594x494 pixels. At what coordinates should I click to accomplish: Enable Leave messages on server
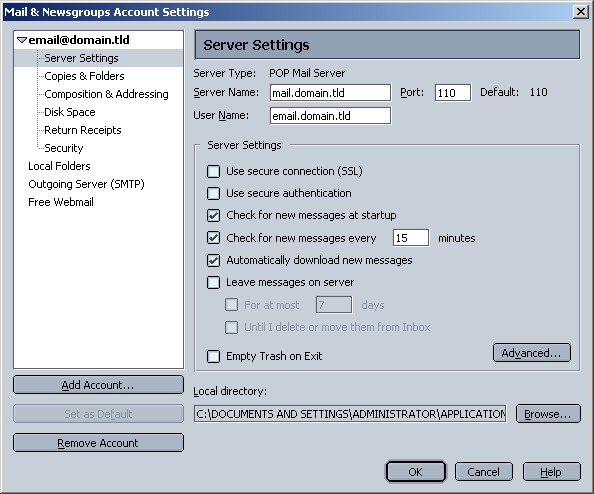coord(213,282)
